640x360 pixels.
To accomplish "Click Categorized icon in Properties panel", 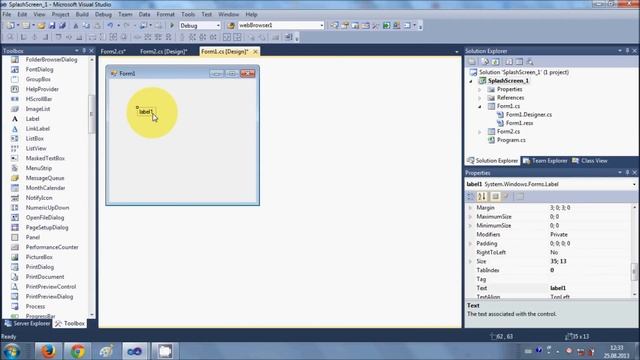I will (471, 196).
